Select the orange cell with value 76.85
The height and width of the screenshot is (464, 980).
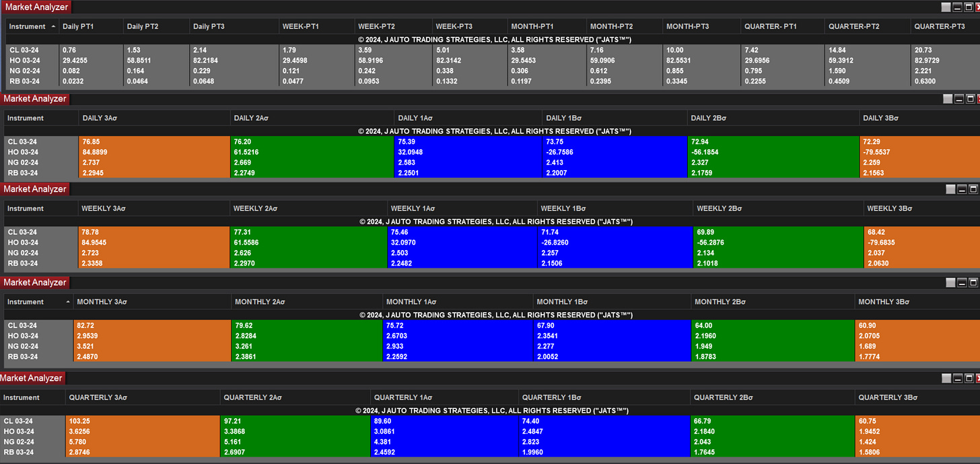154,142
